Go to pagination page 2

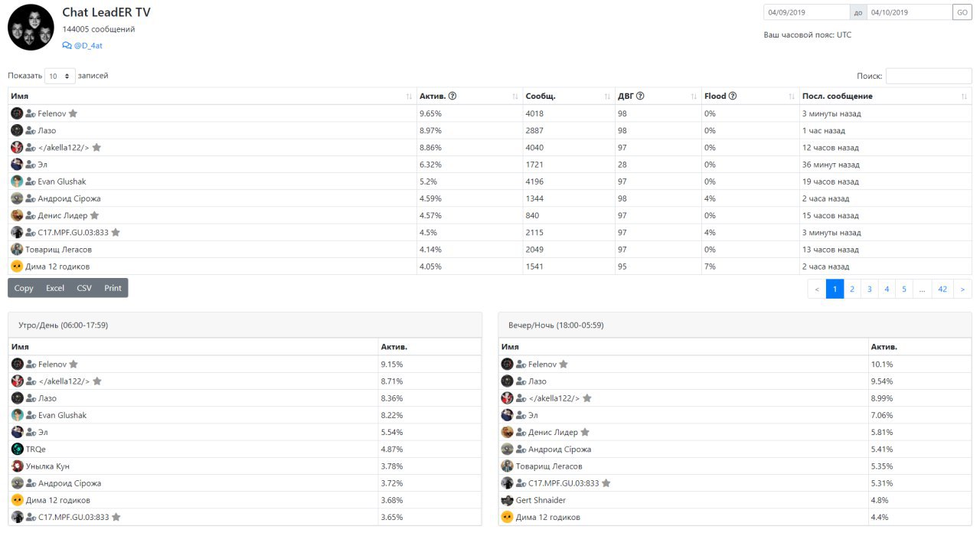click(852, 289)
